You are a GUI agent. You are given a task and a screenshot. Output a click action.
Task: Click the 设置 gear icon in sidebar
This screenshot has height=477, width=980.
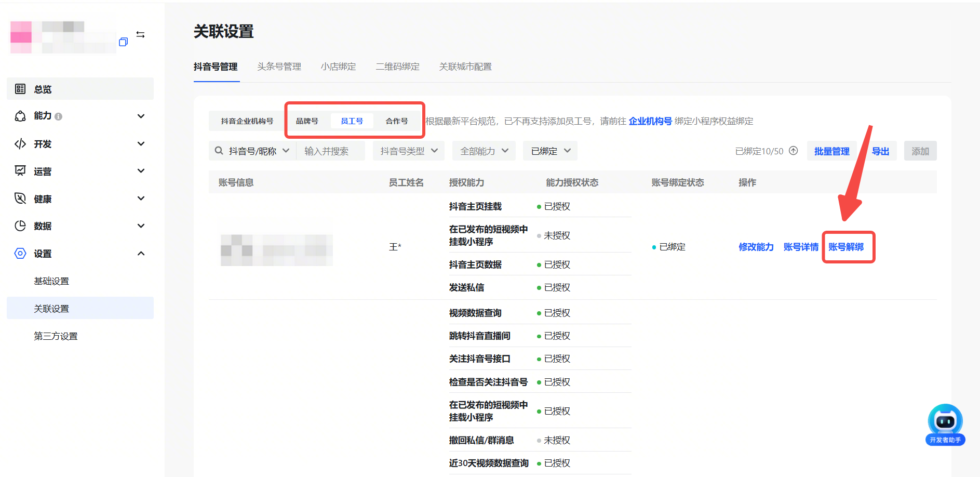click(x=20, y=254)
